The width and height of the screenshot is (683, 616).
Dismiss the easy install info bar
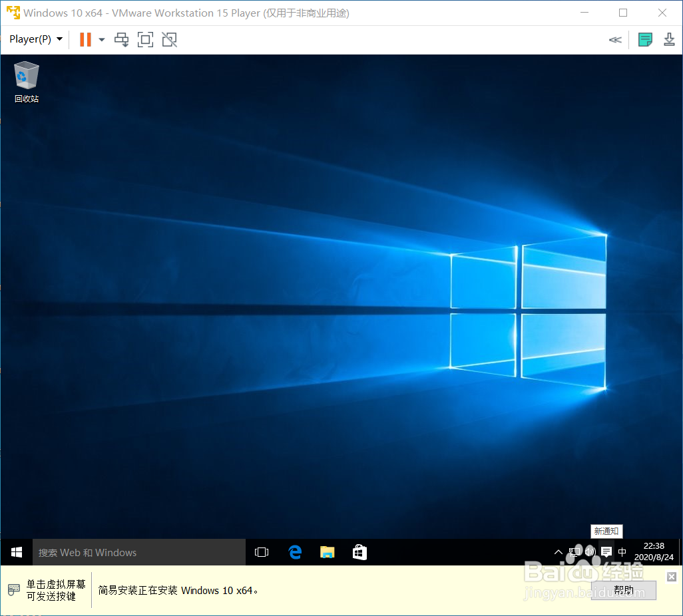672,577
